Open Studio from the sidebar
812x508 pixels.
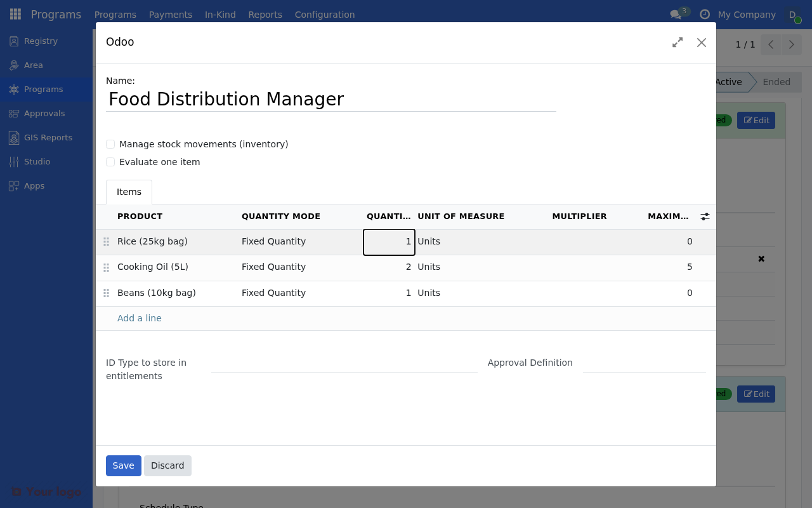pos(38,161)
